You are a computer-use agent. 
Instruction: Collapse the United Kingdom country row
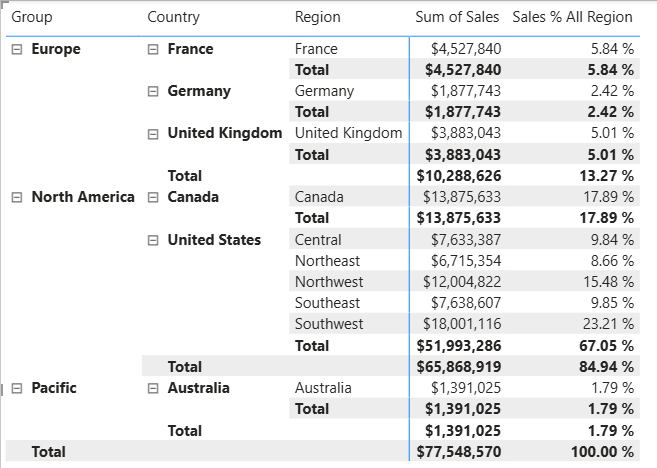(153, 133)
